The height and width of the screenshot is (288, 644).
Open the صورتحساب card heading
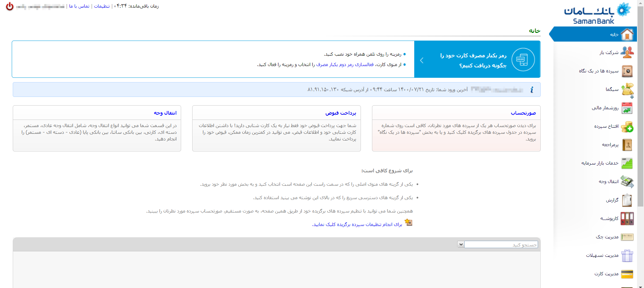[523, 113]
